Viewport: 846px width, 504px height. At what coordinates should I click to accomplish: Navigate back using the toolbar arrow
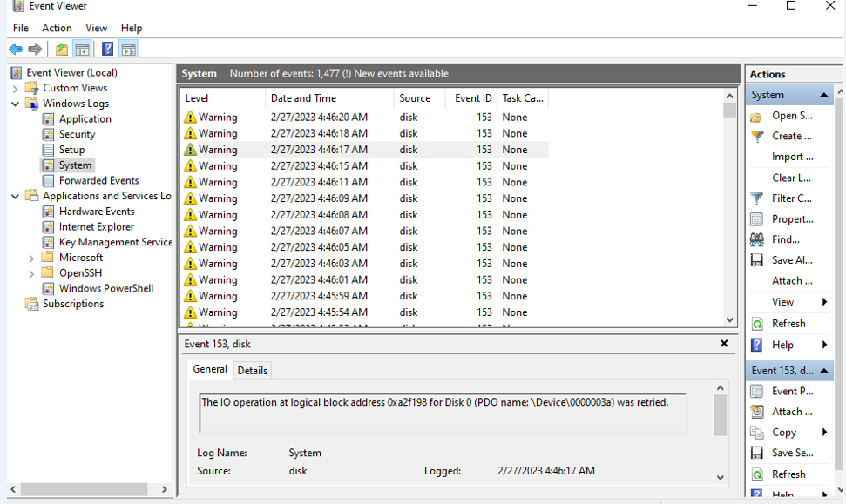pyautogui.click(x=14, y=49)
